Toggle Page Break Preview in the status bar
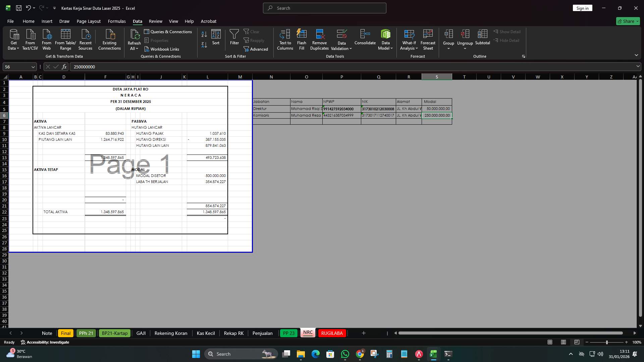 (x=577, y=342)
